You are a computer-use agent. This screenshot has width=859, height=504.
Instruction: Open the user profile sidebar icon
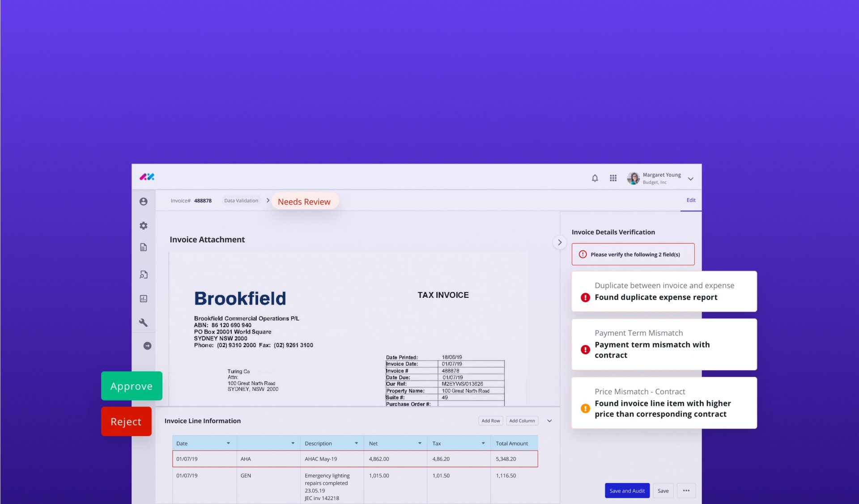tap(143, 202)
